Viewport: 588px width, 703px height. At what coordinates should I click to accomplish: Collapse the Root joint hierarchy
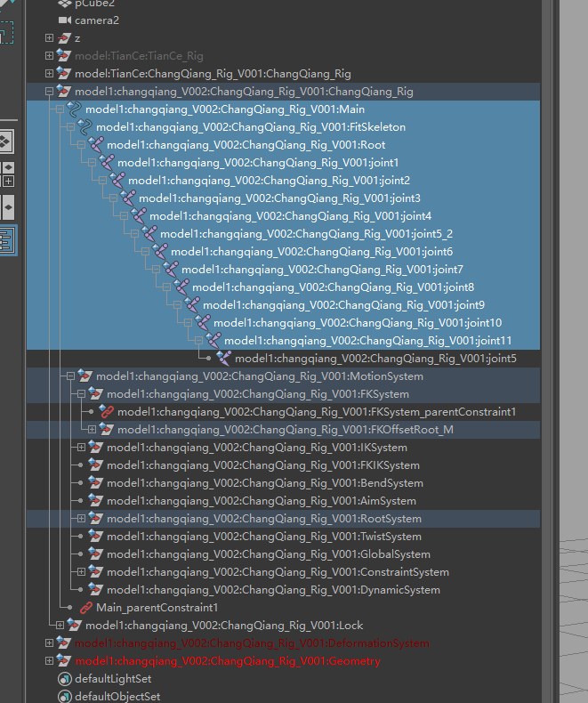coord(81,145)
